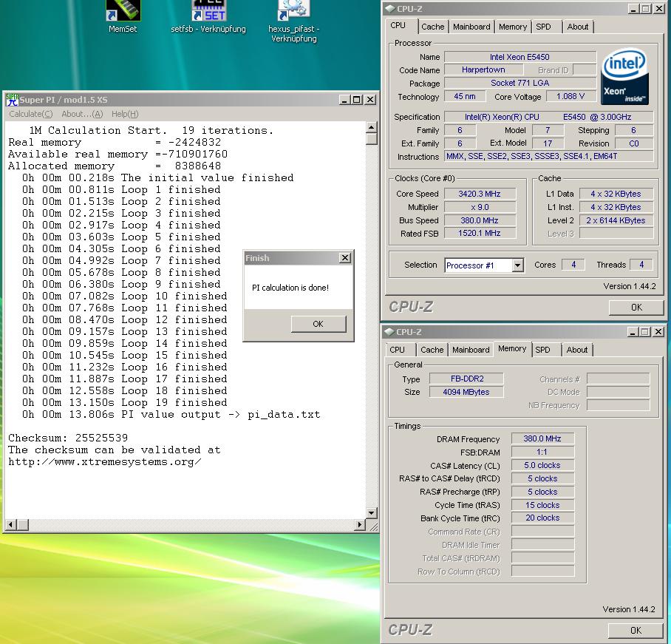Click the Super PI title bar icon
The image size is (671, 644).
pos(12,100)
